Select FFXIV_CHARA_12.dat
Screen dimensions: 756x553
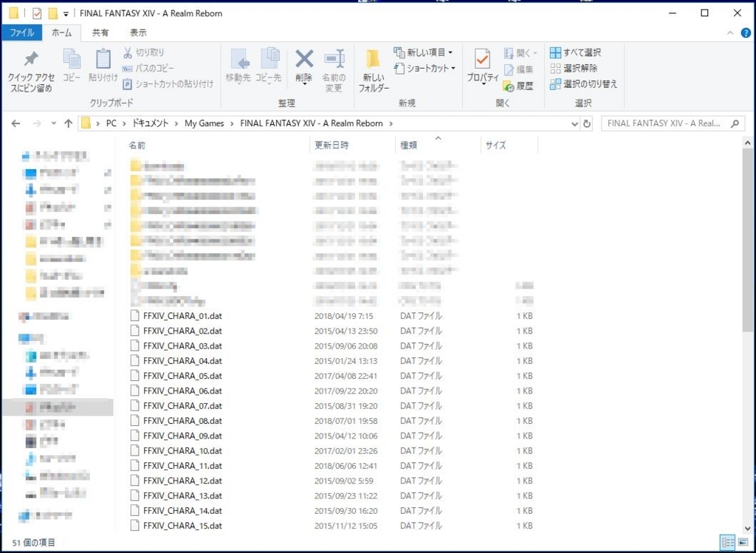[x=183, y=481]
